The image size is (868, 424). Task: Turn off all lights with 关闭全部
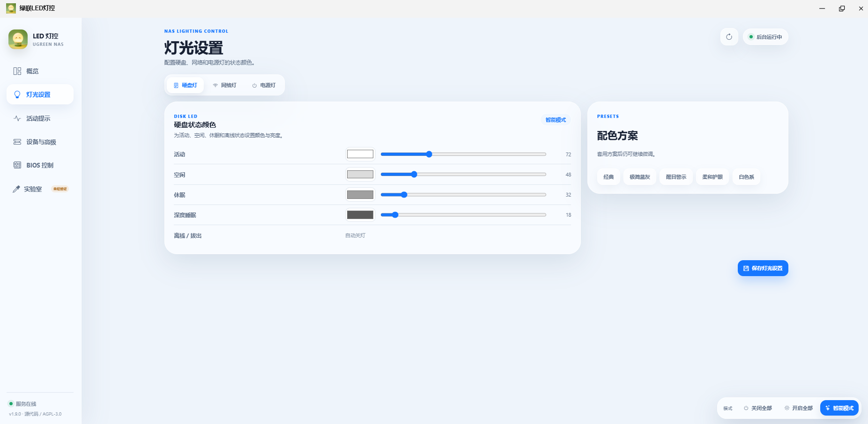(757, 408)
